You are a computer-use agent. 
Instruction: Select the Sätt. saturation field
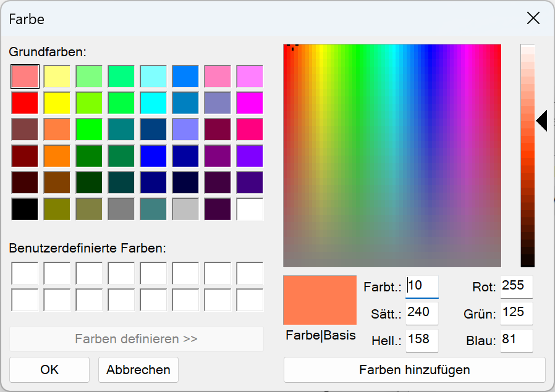click(423, 313)
